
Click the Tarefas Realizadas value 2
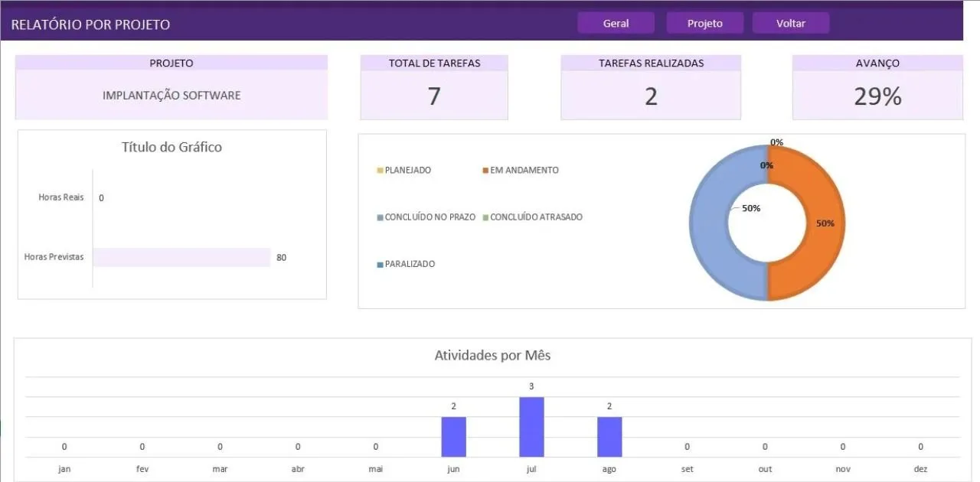651,96
